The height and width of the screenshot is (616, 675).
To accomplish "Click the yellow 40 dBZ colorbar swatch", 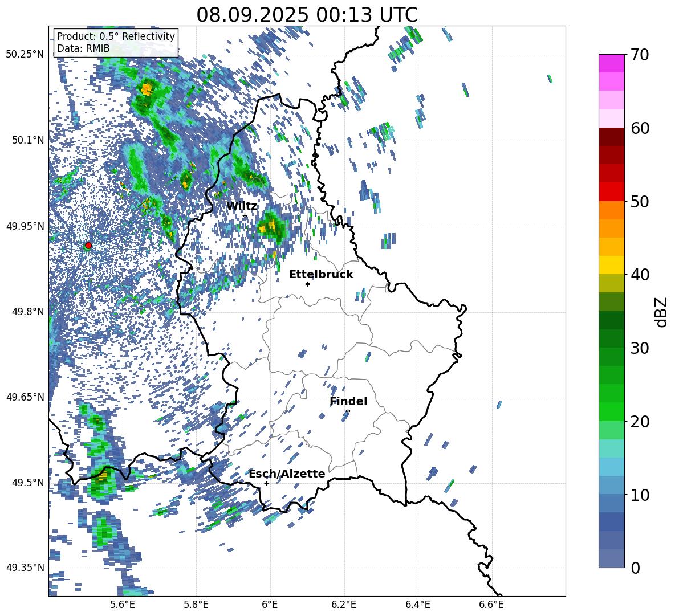I will tap(611, 265).
